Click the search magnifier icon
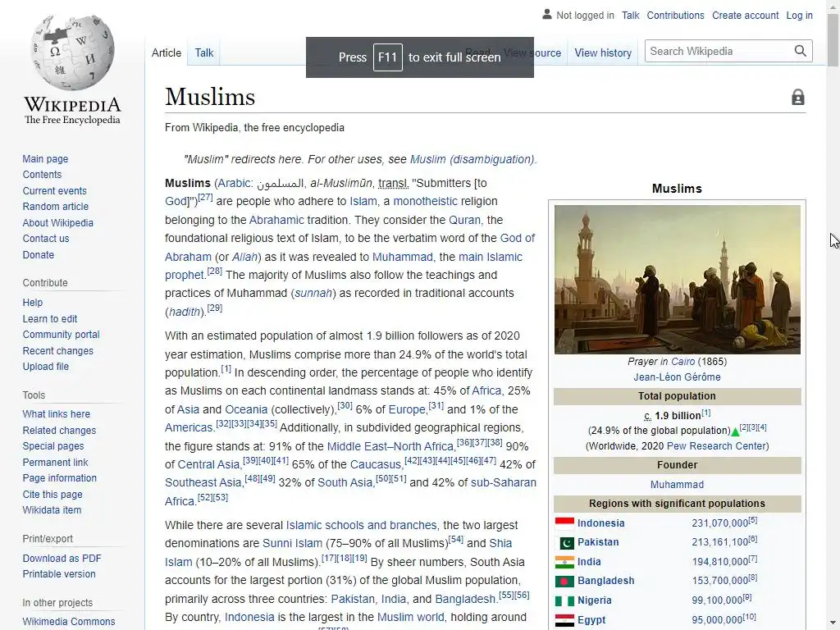The width and height of the screenshot is (840, 630). [800, 51]
